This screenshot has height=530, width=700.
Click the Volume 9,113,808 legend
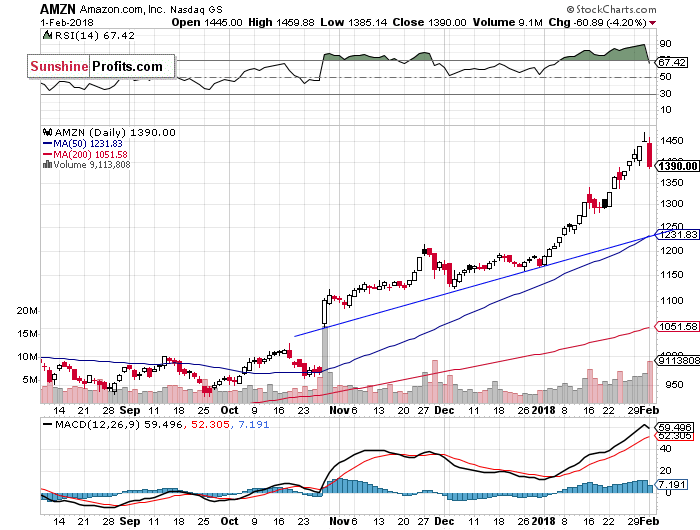tap(92, 165)
